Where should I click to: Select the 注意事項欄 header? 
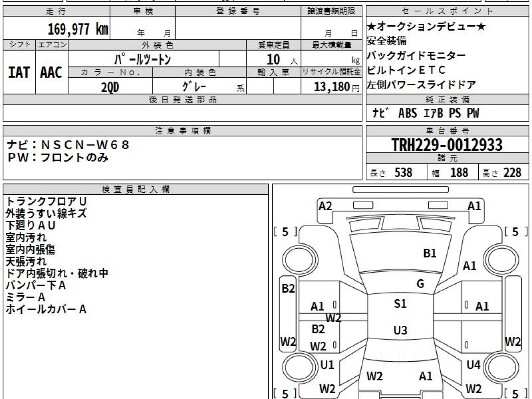tap(183, 131)
